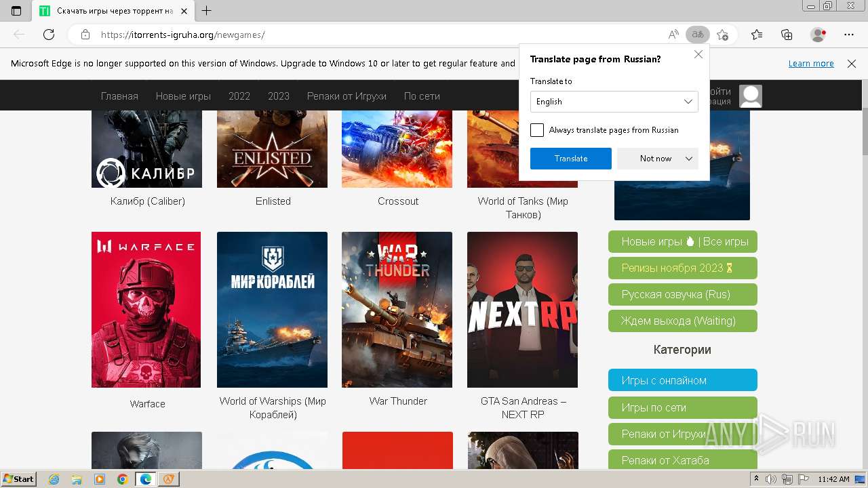Click the address bar URL field
This screenshot has height=488, width=868.
click(380, 35)
